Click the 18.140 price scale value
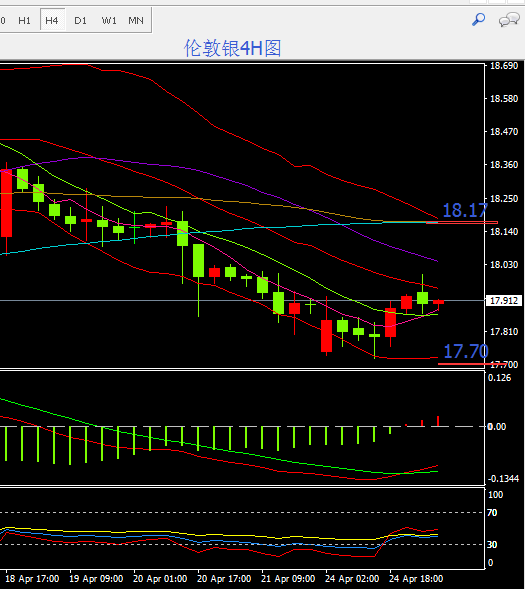Image resolution: width=525 pixels, height=589 pixels. tap(504, 231)
